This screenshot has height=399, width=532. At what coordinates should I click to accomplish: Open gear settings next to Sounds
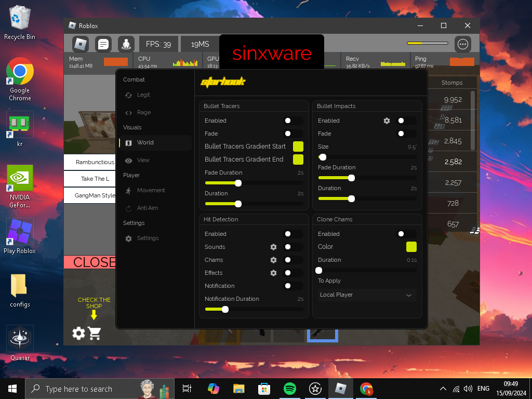tap(273, 247)
